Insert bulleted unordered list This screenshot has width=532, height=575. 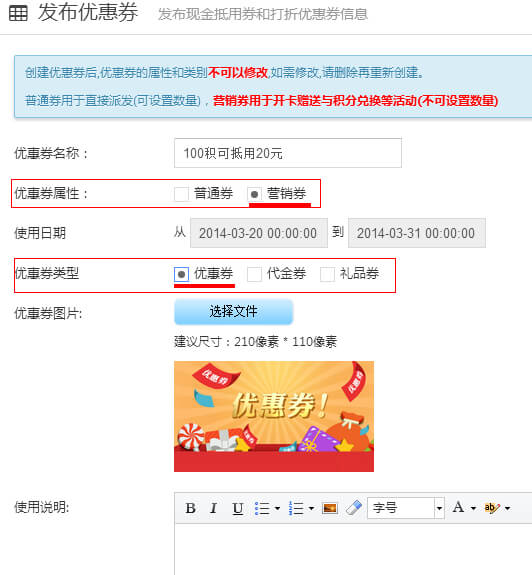[x=262, y=508]
